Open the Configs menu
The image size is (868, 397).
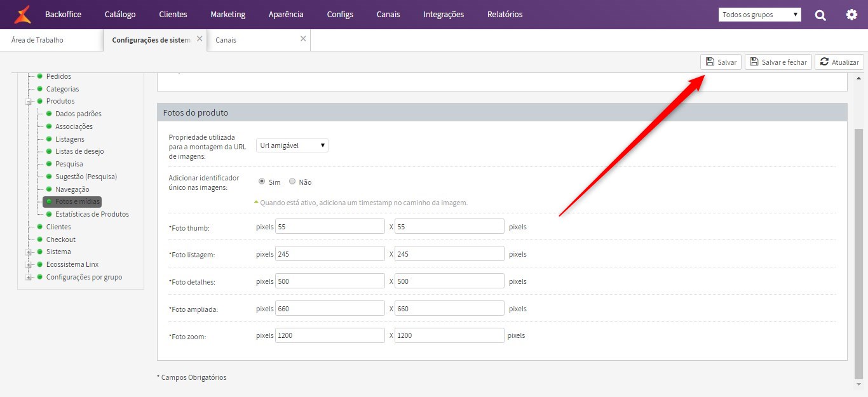(340, 14)
